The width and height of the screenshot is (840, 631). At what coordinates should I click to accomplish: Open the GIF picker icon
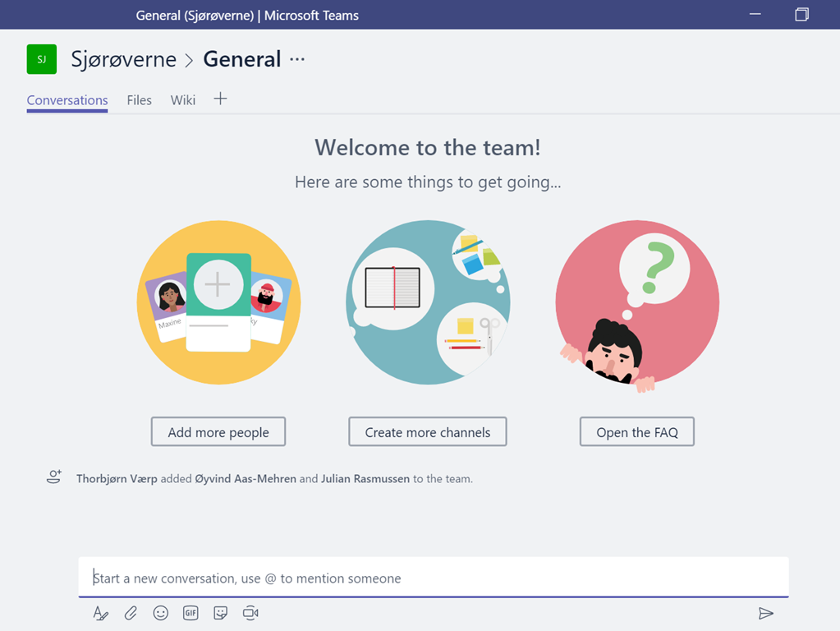[190, 613]
